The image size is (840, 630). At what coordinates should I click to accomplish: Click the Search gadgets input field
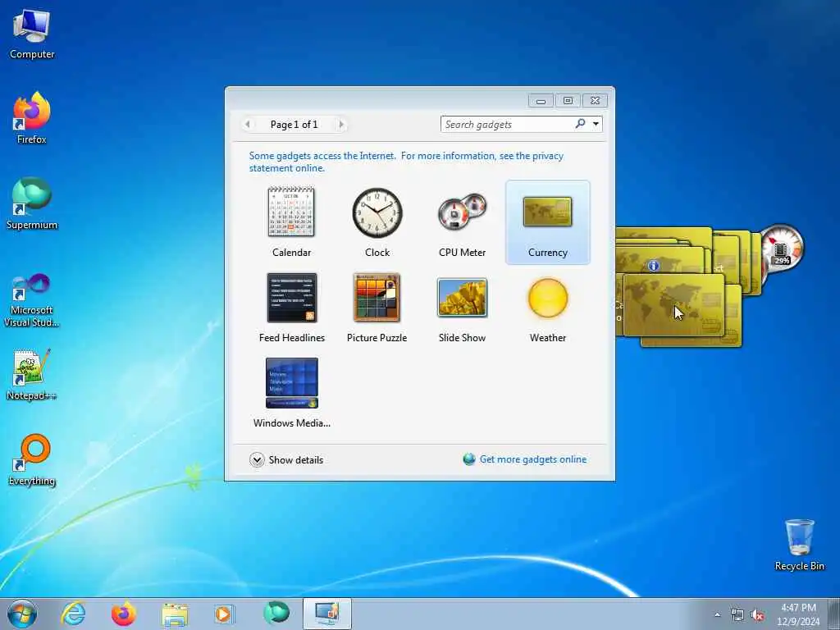pyautogui.click(x=508, y=125)
